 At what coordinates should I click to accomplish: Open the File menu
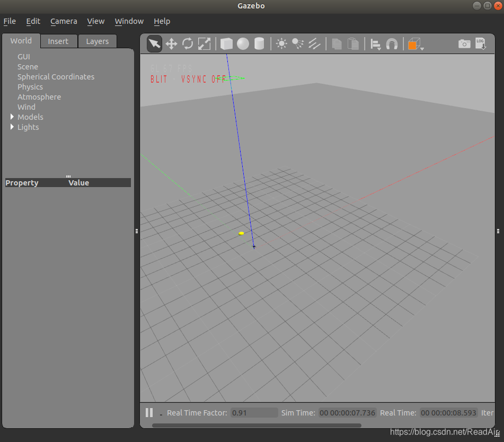tap(10, 21)
